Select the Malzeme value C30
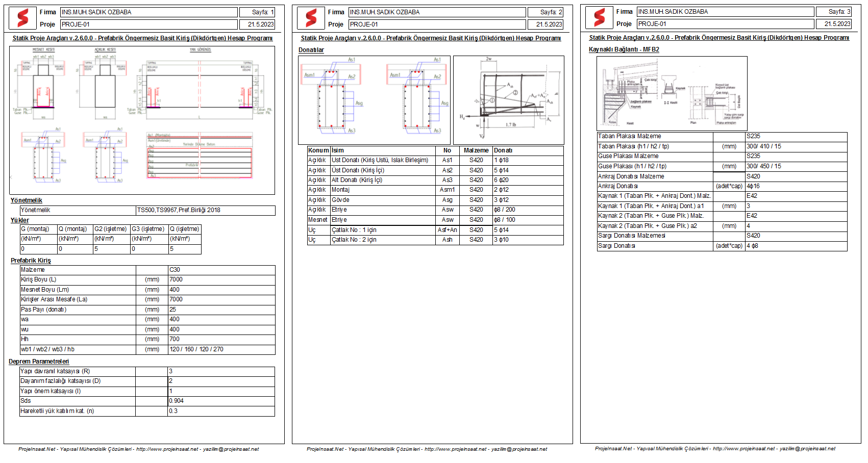 221,270
